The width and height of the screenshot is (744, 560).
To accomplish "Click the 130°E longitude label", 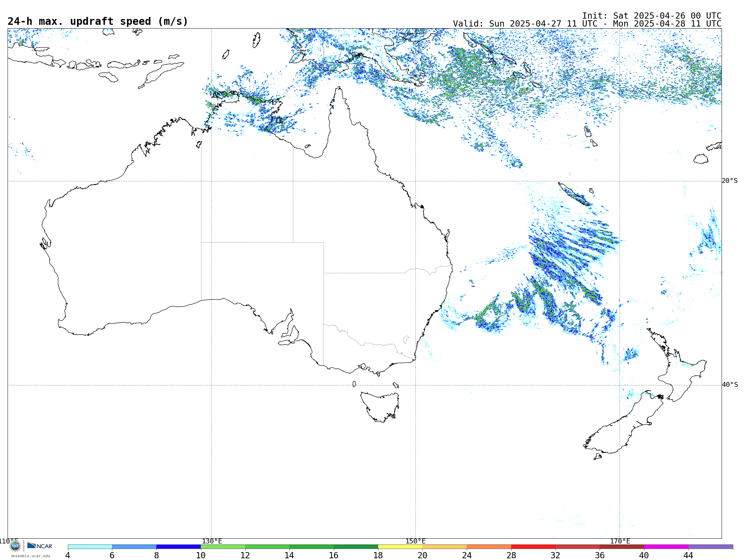I will pos(212,541).
